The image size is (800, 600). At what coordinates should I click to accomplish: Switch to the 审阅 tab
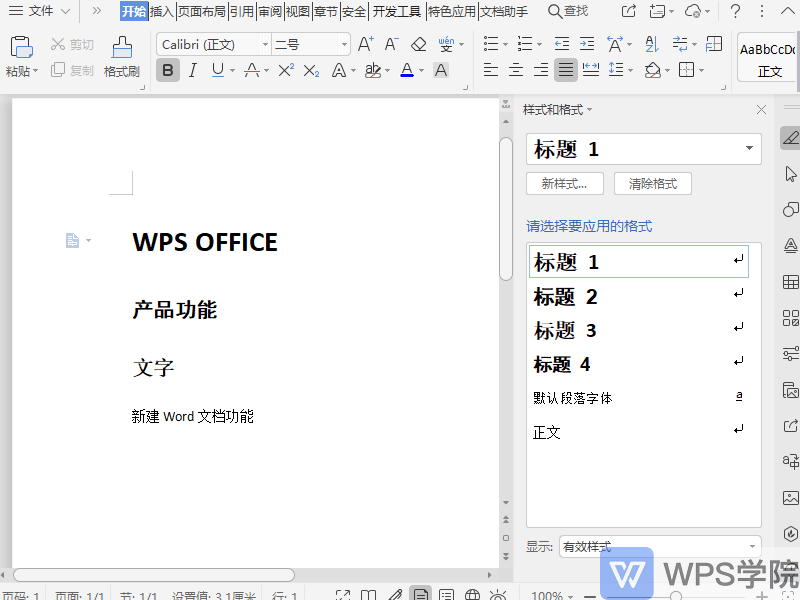270,11
